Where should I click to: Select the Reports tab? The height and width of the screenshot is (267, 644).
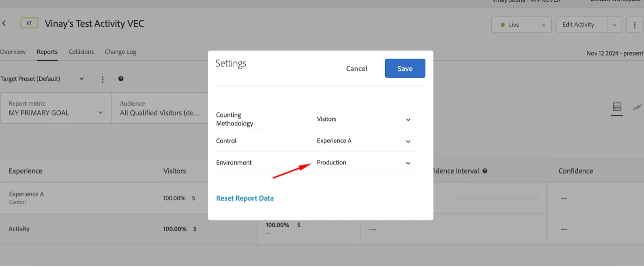tap(47, 52)
